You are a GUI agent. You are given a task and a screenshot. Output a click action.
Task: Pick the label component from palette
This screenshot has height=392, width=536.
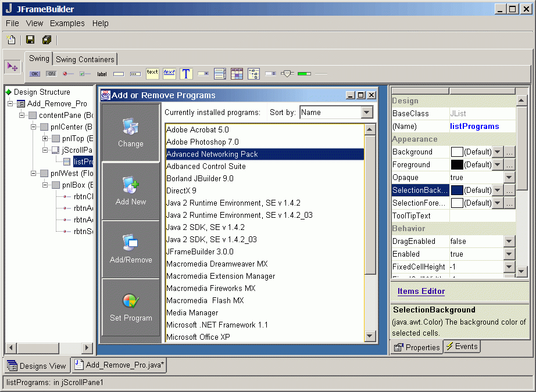click(102, 74)
